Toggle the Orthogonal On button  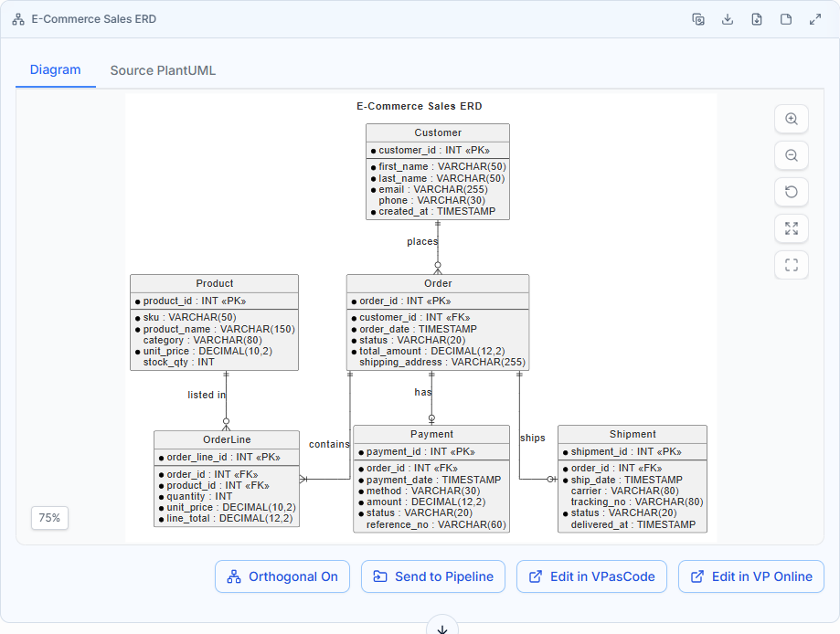(282, 576)
